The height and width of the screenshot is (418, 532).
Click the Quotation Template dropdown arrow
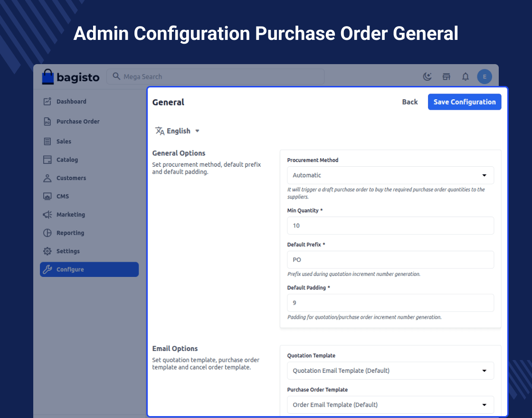[x=484, y=371]
